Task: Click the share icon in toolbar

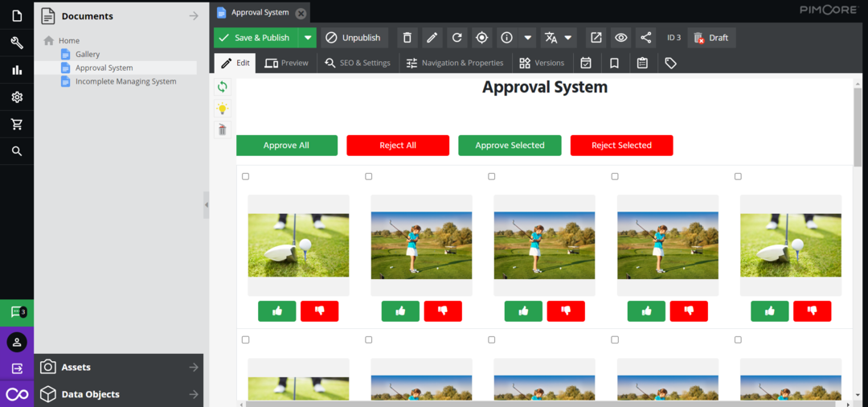Action: point(646,38)
